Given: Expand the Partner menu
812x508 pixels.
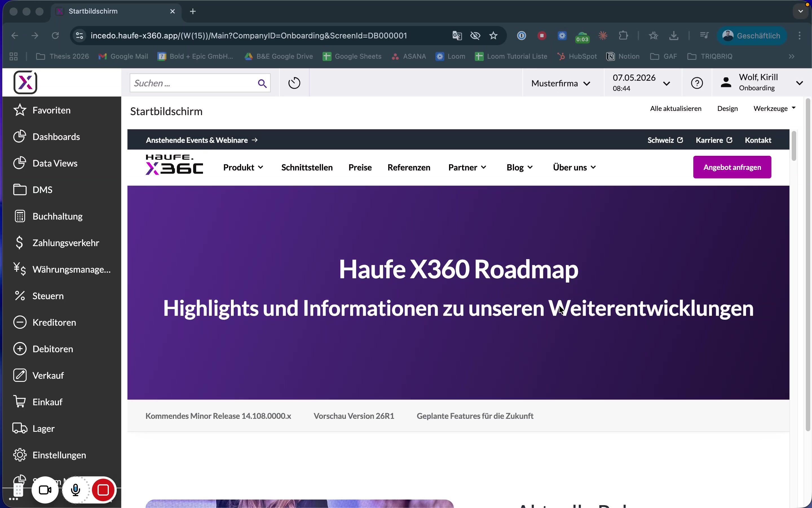Looking at the screenshot, I should tap(467, 167).
